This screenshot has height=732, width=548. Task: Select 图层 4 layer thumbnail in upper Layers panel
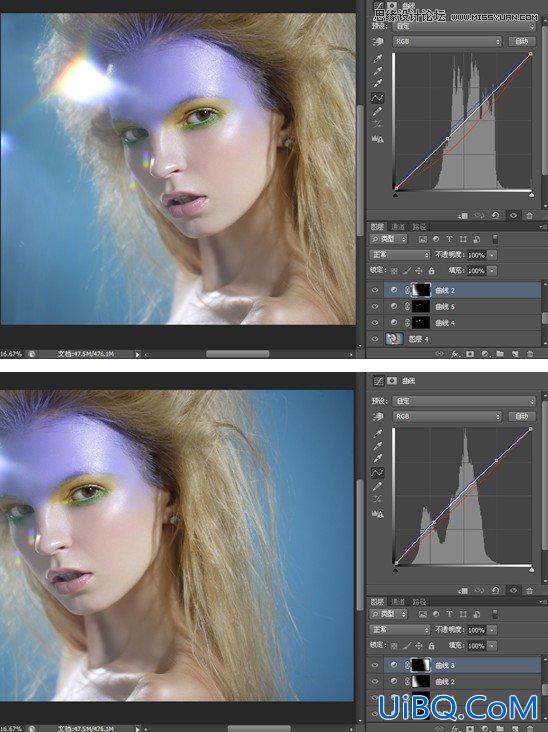point(394,339)
